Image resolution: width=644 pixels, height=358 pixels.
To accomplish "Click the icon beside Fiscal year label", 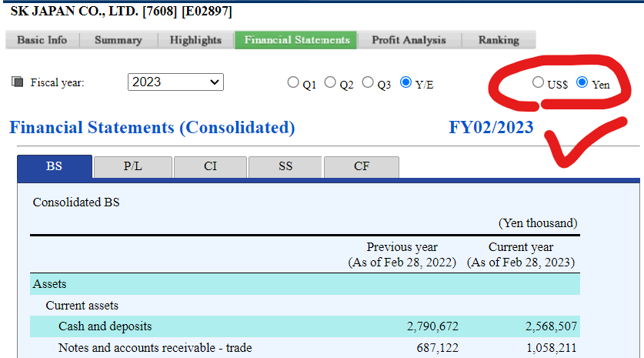I will [17, 82].
